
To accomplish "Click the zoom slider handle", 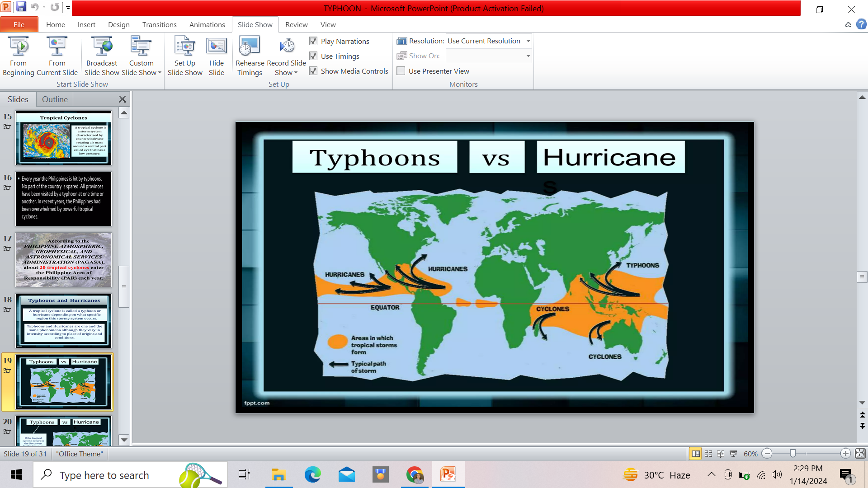I will pyautogui.click(x=793, y=453).
